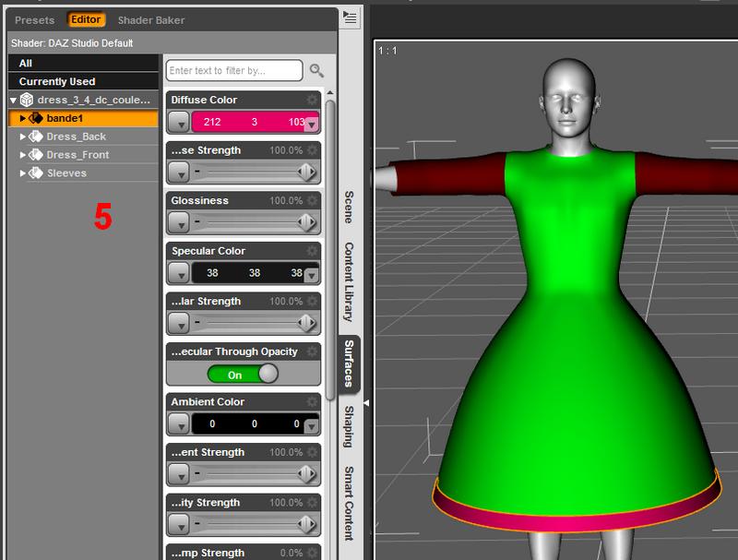Image resolution: width=738 pixels, height=560 pixels.
Task: Open Specular Color map dropdown button
Action: [179, 273]
